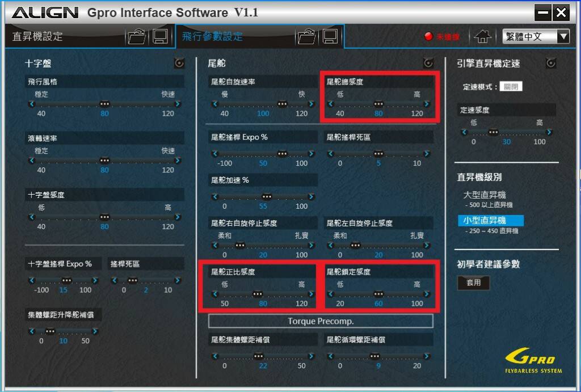
Task: Decrease 十字盤搖桿 Expo % left arrow
Action: 32,280
